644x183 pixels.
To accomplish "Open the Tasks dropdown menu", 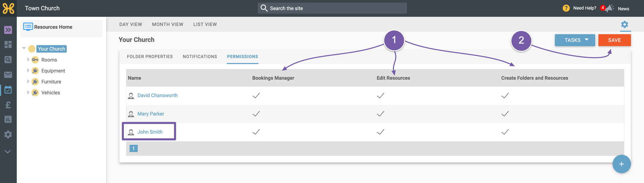I will [x=575, y=40].
